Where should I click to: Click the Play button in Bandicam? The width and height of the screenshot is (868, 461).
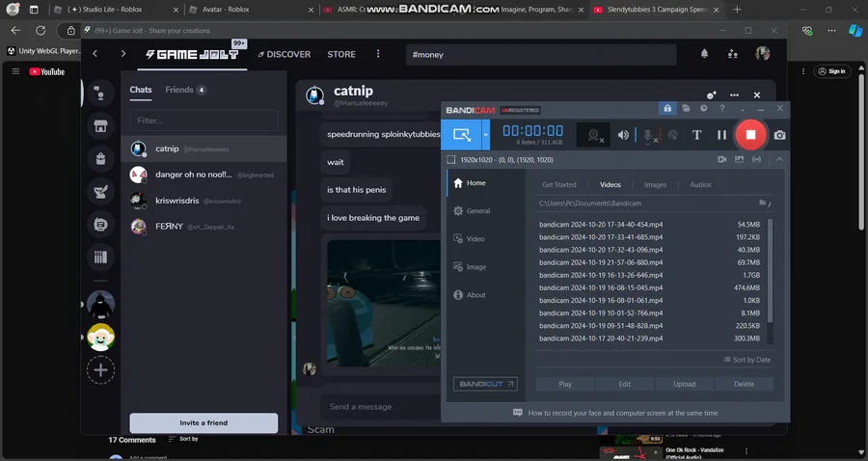pyautogui.click(x=565, y=384)
